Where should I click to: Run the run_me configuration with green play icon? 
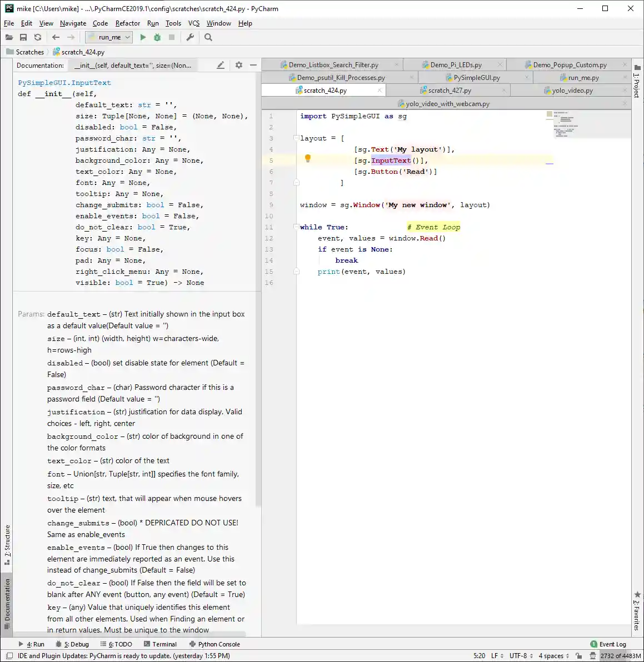pos(143,37)
